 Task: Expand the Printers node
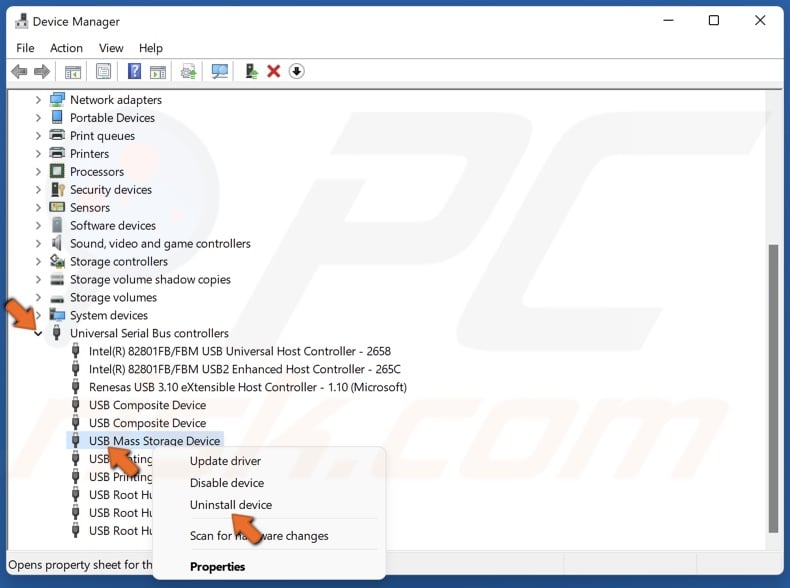click(x=38, y=153)
